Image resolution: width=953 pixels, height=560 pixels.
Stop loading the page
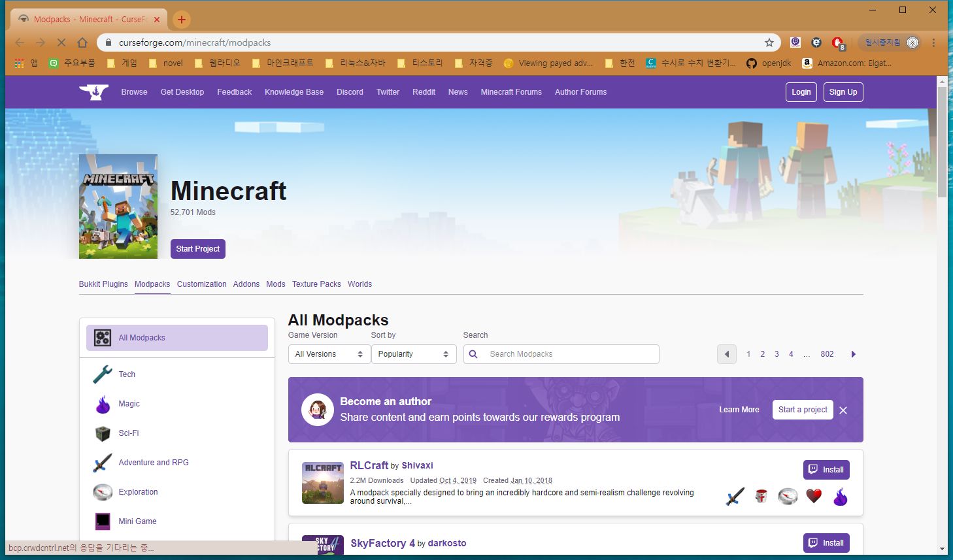[61, 42]
